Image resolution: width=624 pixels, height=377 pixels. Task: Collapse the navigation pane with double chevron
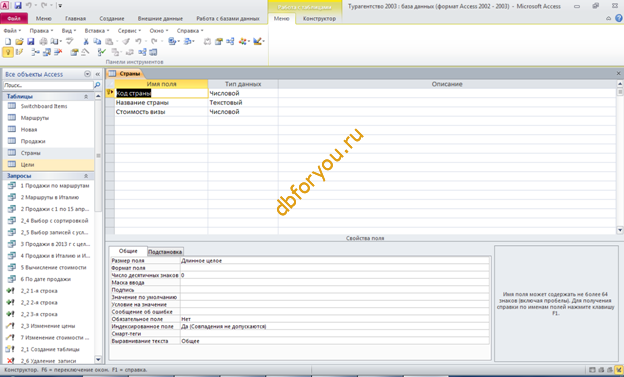[98, 74]
